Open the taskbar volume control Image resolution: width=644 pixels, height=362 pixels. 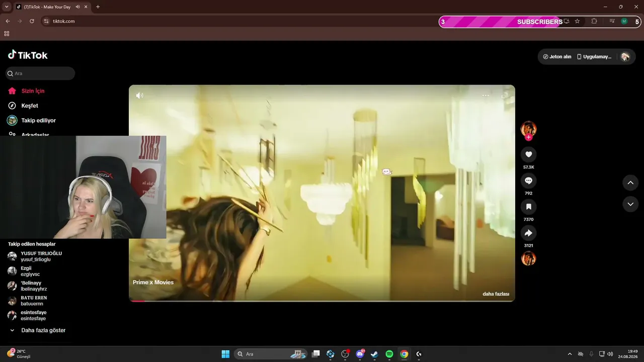tap(610, 354)
